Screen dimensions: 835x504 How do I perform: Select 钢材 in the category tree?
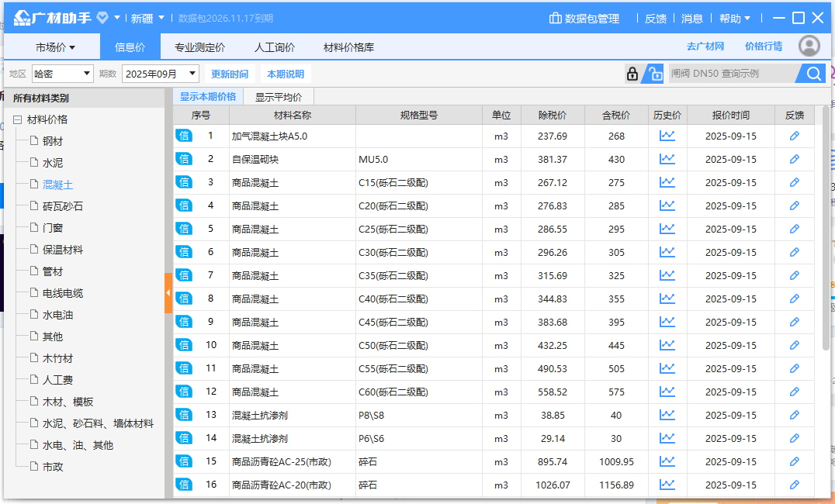pos(53,141)
